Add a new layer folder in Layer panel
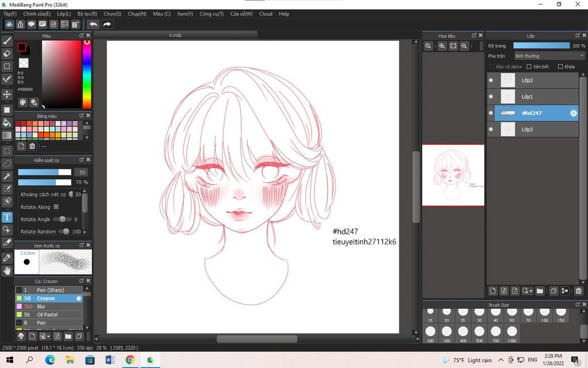588x368 pixels. tap(540, 290)
